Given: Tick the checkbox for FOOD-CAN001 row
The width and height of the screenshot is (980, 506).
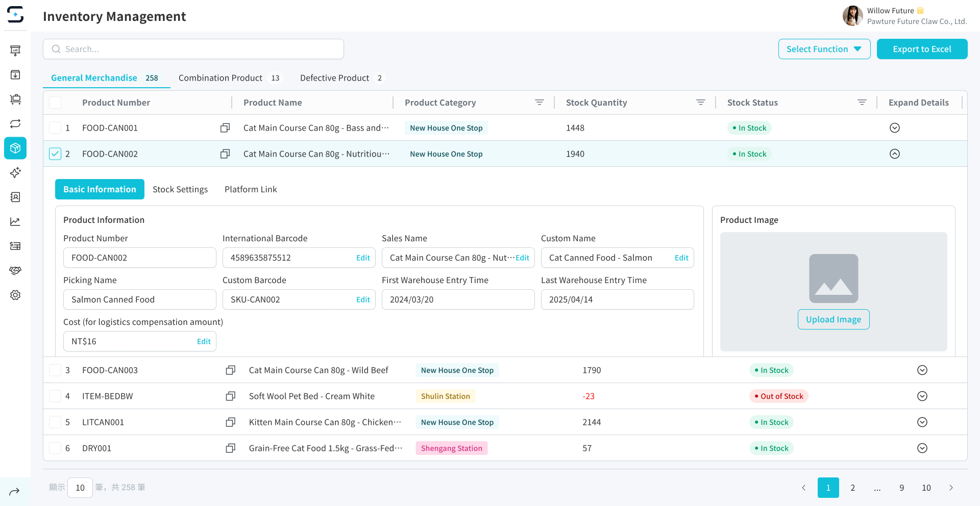Looking at the screenshot, I should 55,128.
